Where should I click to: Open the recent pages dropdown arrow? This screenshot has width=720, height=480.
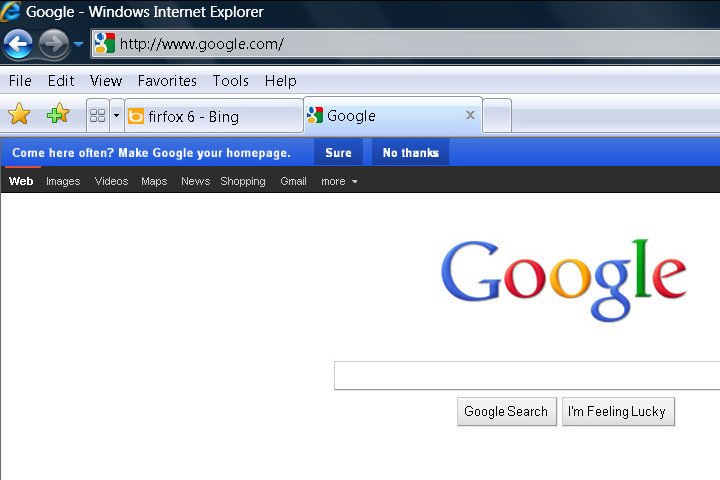(x=79, y=44)
